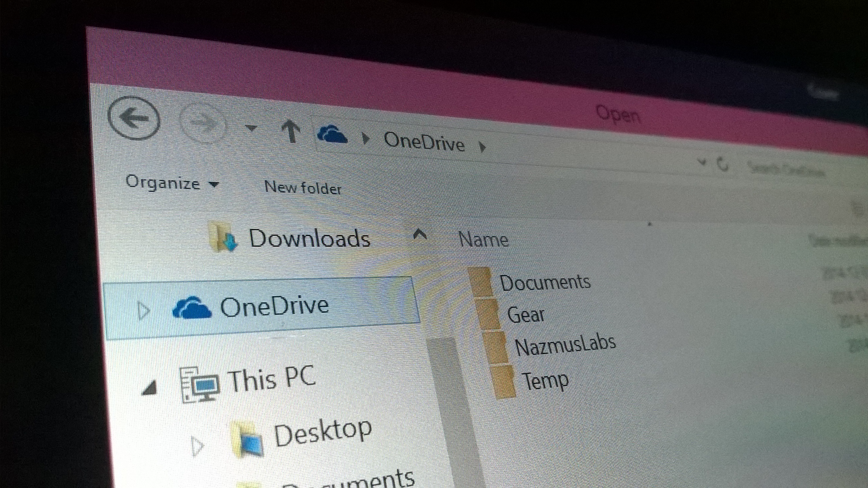Screen dimensions: 868x488
Task: Select the Documents folder in file list
Action: 545,282
